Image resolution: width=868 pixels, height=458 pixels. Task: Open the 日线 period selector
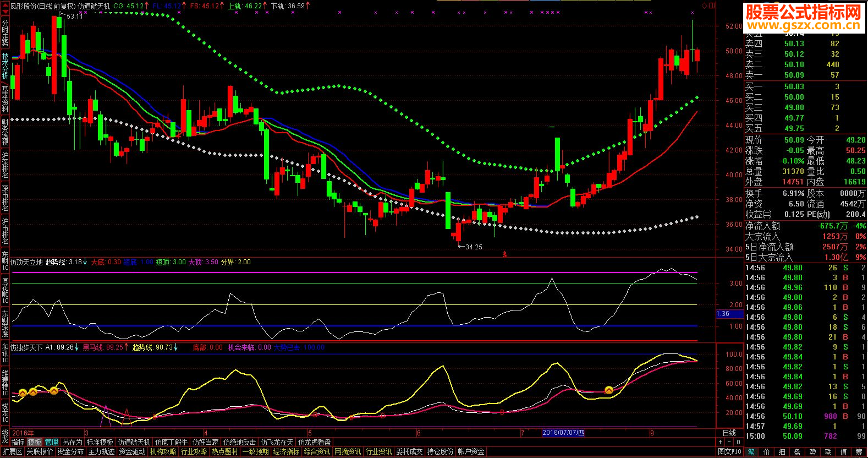(x=729, y=433)
